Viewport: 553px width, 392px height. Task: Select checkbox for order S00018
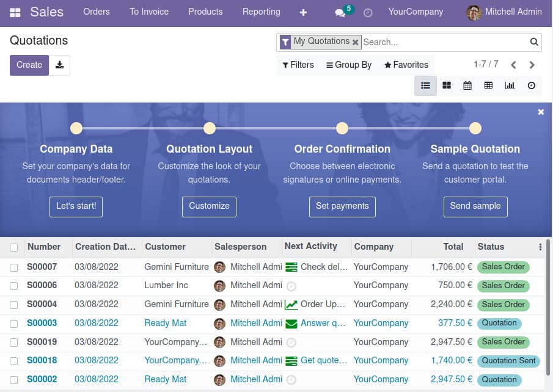point(14,361)
